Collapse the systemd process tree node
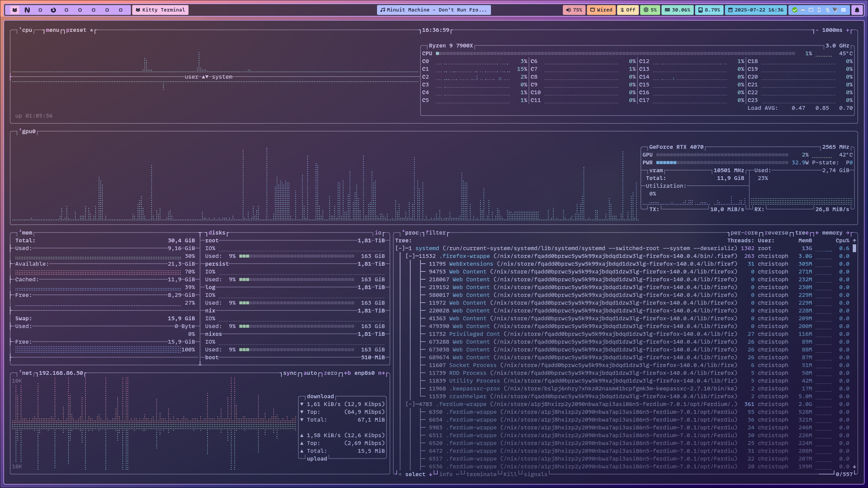The height and width of the screenshot is (488, 868). 400,248
